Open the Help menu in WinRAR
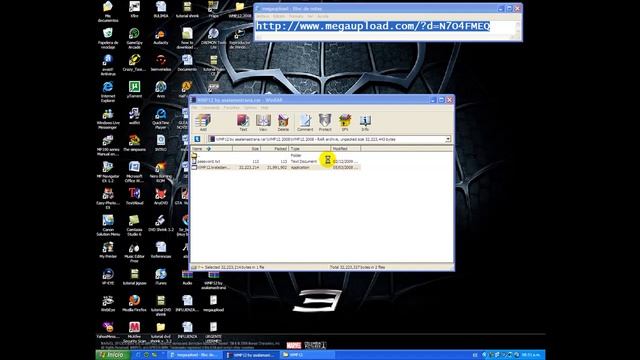The image size is (640, 360). point(264,108)
